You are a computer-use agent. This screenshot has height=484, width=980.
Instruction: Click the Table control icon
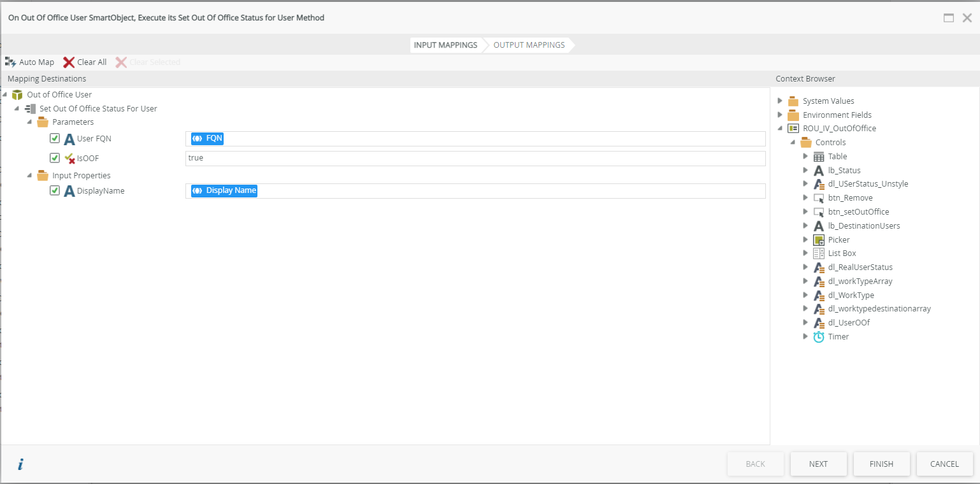tap(819, 157)
